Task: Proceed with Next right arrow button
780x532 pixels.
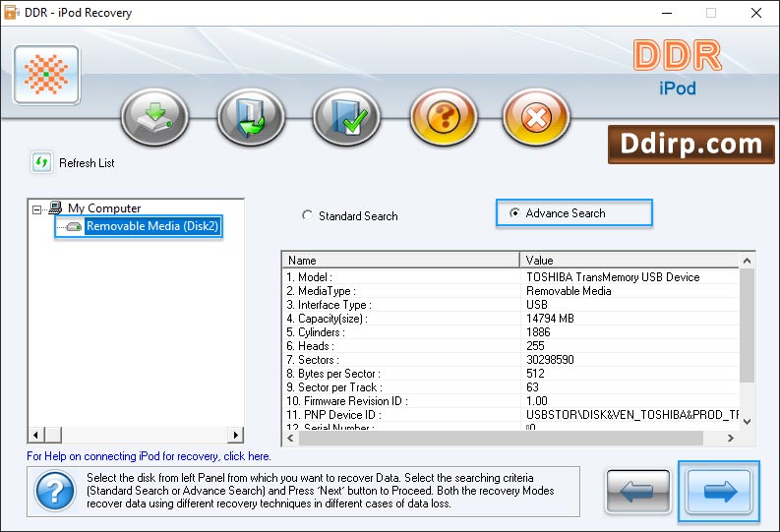Action: click(719, 492)
